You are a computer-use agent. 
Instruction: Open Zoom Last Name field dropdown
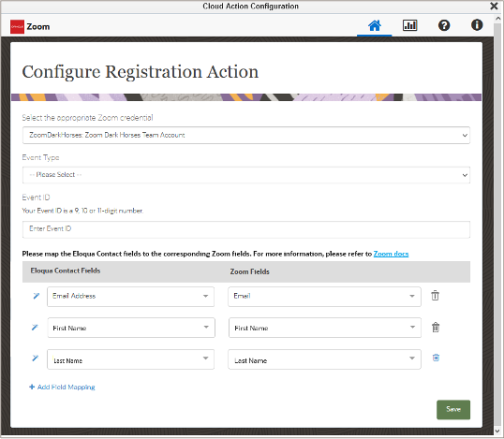point(325,359)
